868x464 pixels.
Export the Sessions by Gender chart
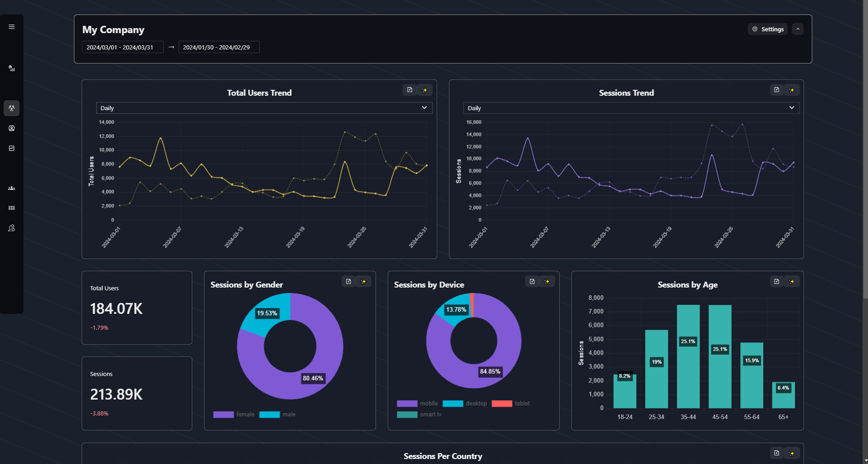pyautogui.click(x=348, y=282)
